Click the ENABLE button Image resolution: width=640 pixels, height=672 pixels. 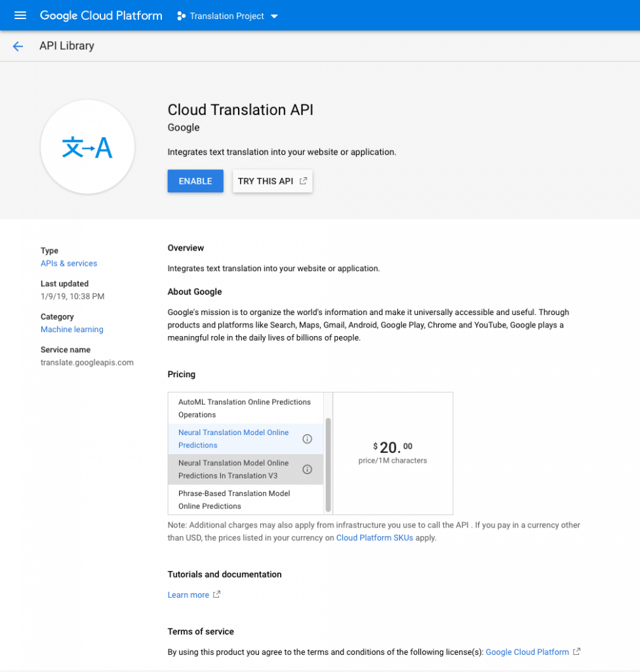point(195,180)
